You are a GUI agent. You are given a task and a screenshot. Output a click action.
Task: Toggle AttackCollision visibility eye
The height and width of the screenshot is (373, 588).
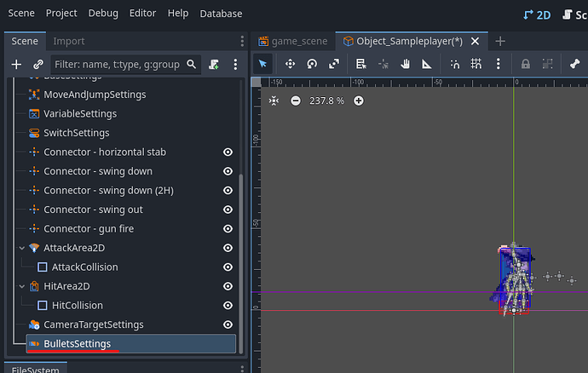point(228,267)
